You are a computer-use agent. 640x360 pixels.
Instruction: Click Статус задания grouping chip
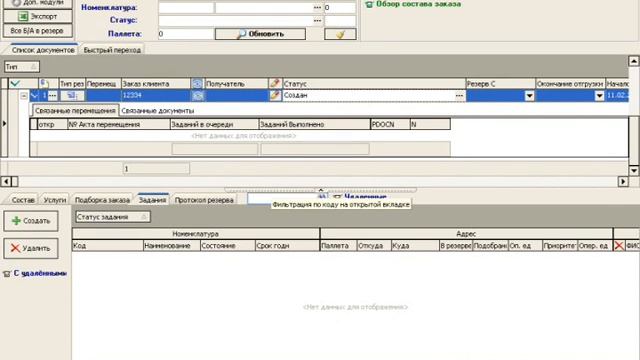[113, 217]
